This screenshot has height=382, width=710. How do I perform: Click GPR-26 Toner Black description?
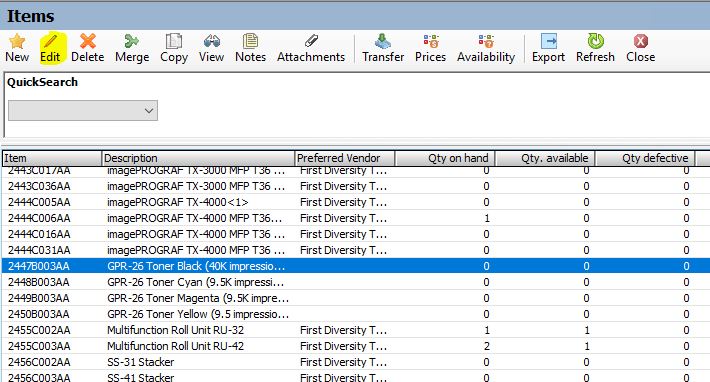197,266
